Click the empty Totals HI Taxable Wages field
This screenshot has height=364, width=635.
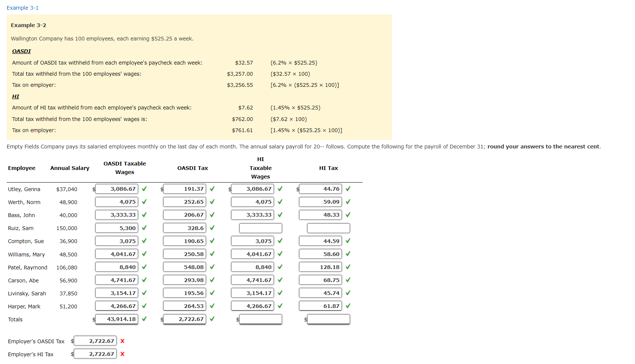coord(261,319)
